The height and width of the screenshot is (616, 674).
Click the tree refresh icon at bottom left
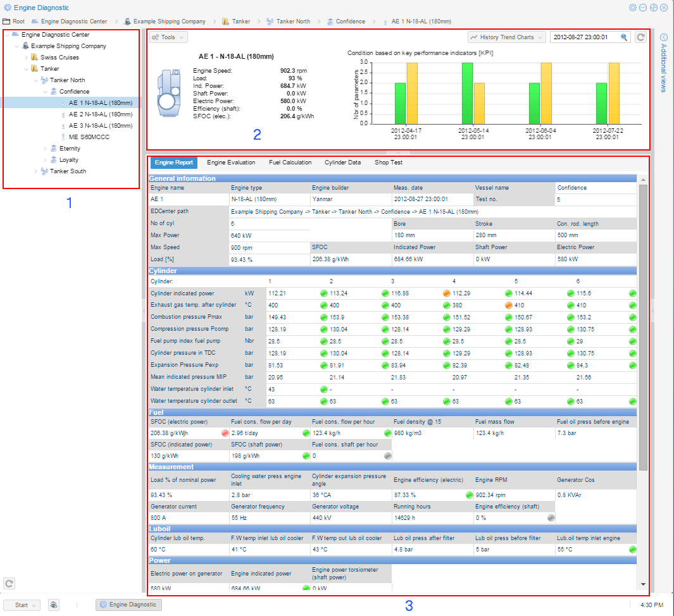point(9,583)
